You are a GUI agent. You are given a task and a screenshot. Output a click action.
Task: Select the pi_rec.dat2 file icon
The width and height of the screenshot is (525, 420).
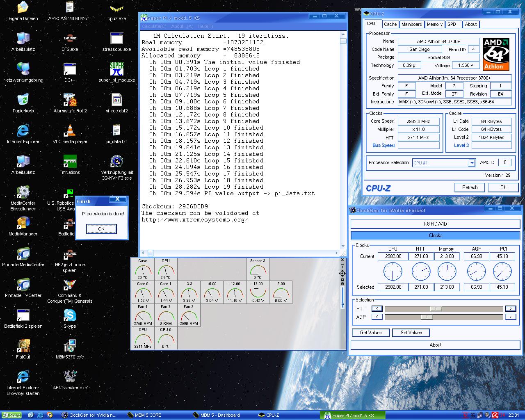coord(117,104)
